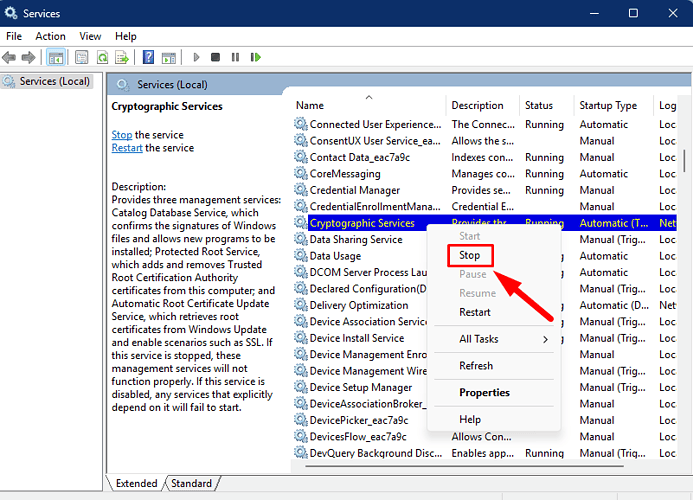Click the Services title bar gear icon
This screenshot has width=693, height=500.
tap(11, 13)
